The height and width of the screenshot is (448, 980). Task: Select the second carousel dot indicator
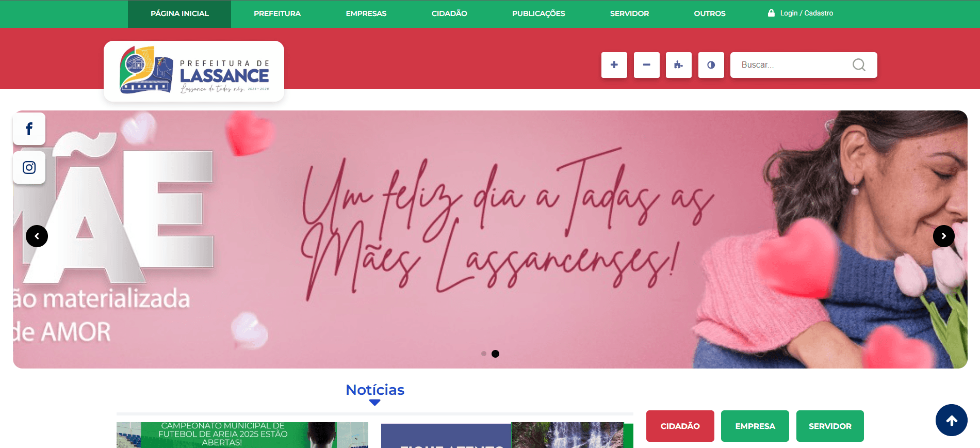[495, 354]
